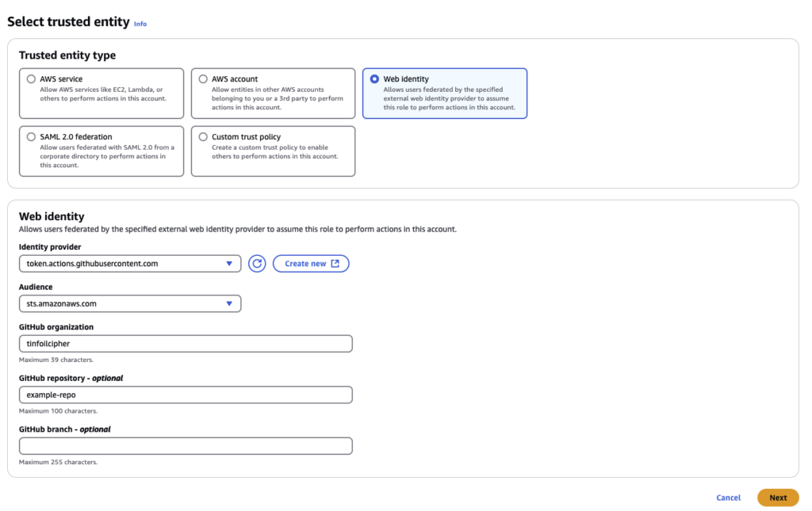Click the GitHub repository input field
This screenshot has width=812, height=511.
186,395
